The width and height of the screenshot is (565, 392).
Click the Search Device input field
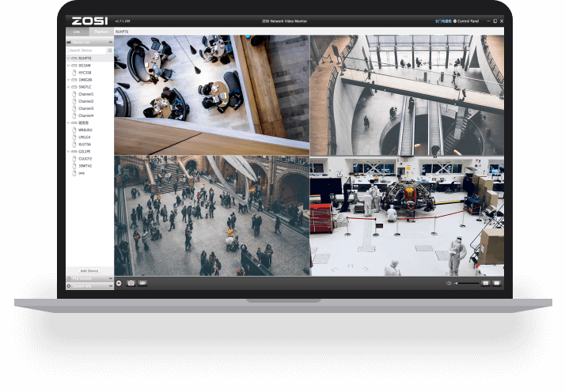pyautogui.click(x=85, y=50)
